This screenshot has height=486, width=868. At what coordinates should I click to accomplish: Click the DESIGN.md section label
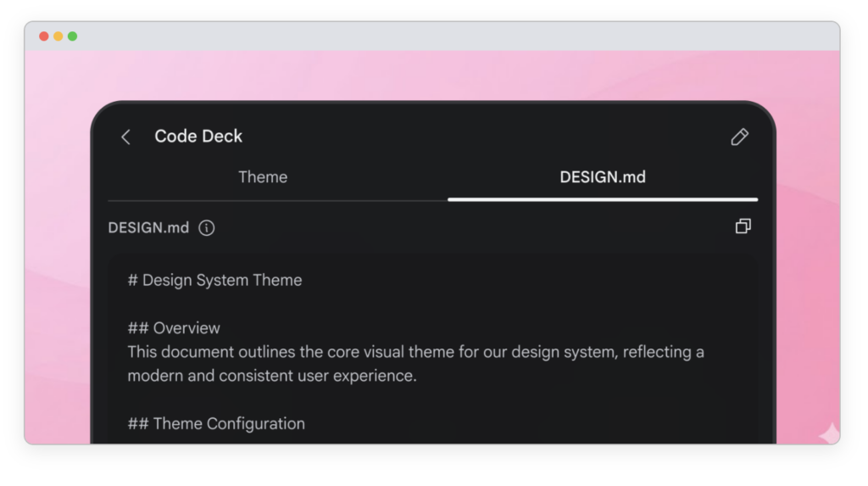pos(148,228)
